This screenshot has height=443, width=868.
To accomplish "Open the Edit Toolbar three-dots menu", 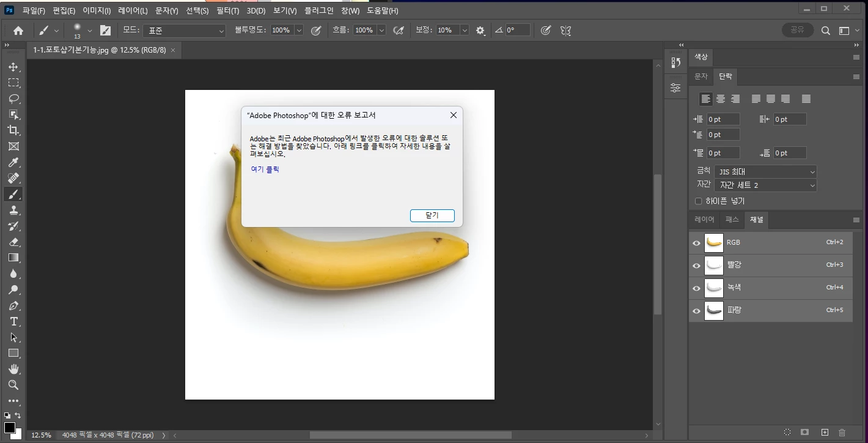I will (13, 401).
